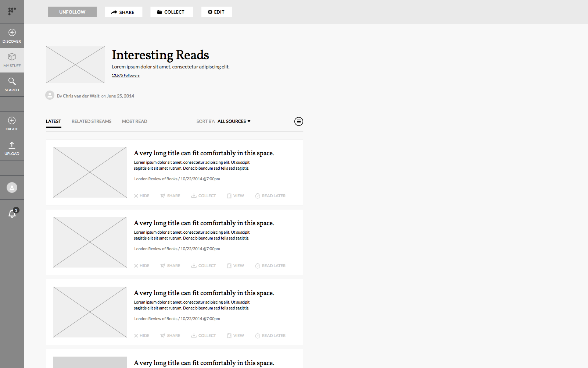Open Create in the sidebar
This screenshot has height=368, width=588.
(x=12, y=124)
